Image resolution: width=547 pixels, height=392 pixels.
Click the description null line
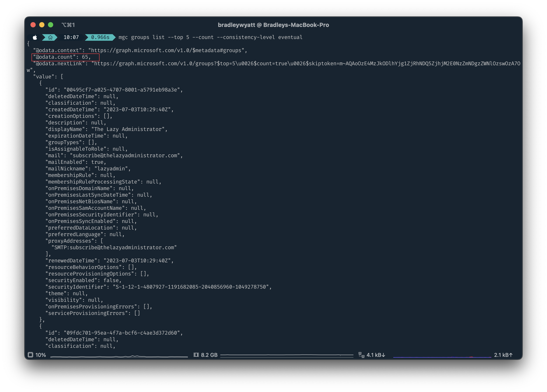[76, 123]
